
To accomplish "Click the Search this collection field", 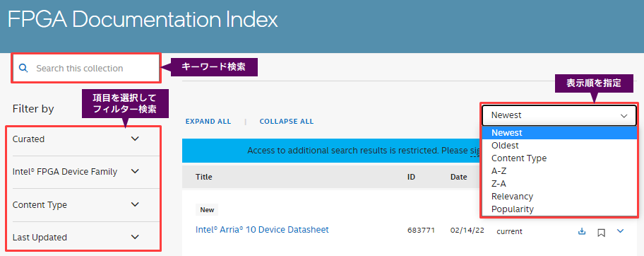I will click(85, 69).
